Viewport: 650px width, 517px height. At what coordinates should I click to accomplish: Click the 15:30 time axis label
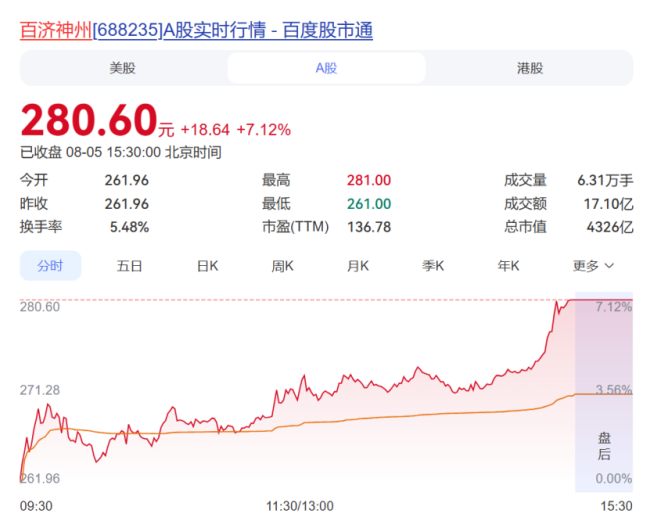tap(616, 506)
